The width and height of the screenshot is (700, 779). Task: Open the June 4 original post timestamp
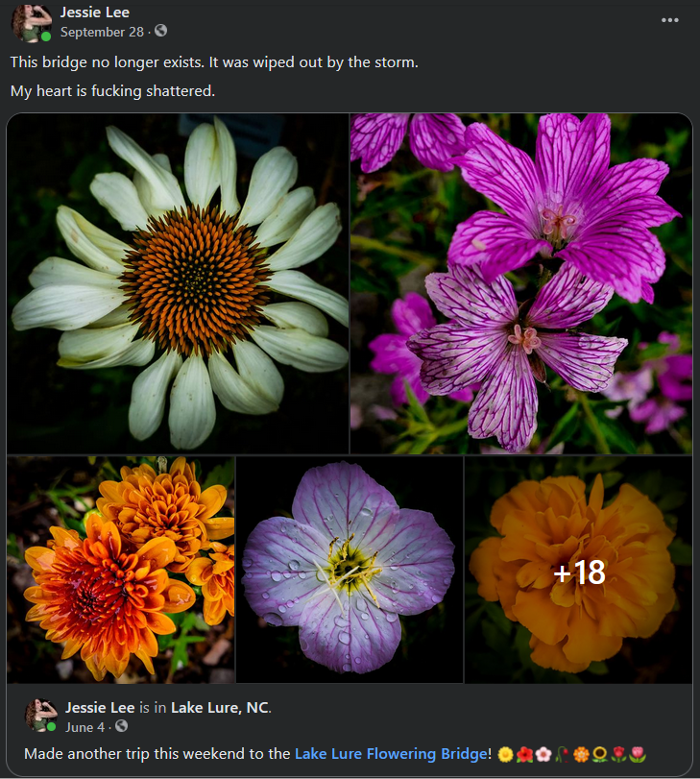tap(84, 727)
